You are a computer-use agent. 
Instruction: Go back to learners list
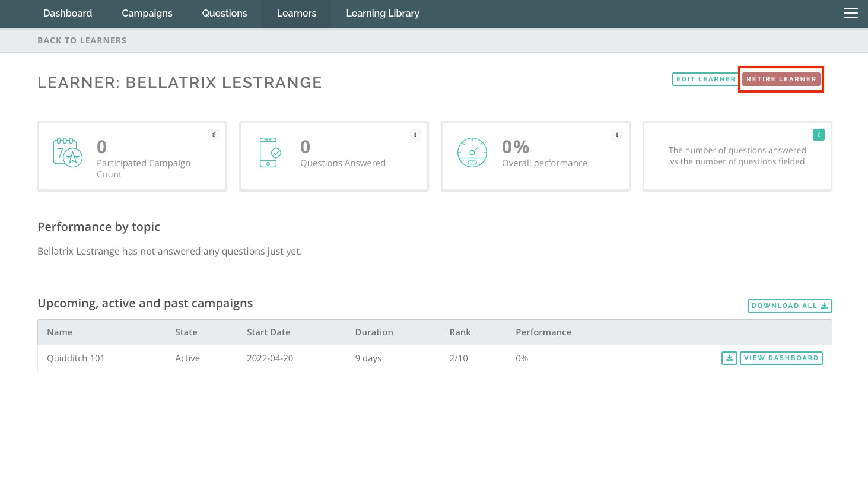82,40
